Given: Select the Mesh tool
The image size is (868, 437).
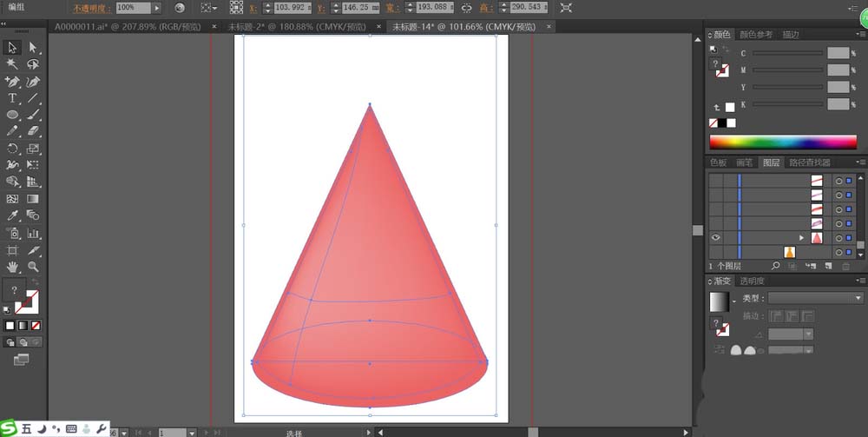Looking at the screenshot, I should 12,199.
